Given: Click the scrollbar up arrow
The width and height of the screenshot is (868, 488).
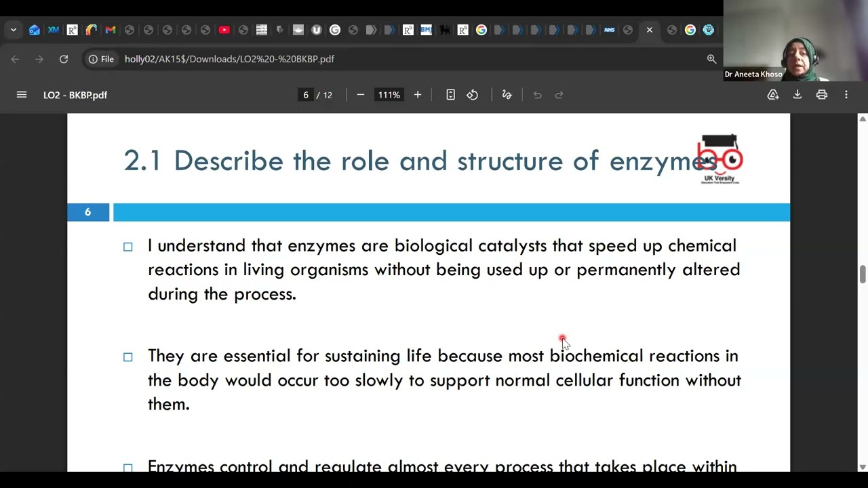Looking at the screenshot, I should click(863, 119).
